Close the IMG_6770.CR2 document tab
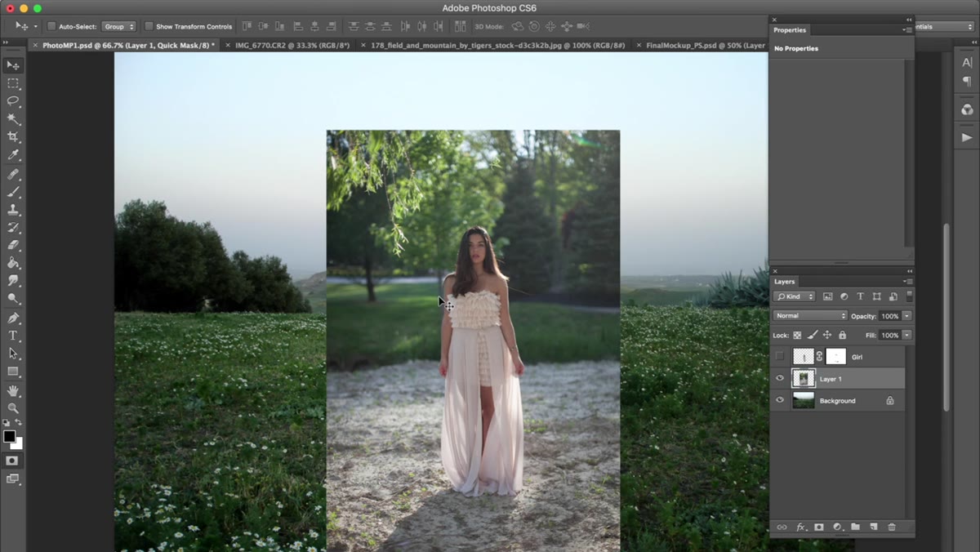This screenshot has height=552, width=980. click(227, 46)
